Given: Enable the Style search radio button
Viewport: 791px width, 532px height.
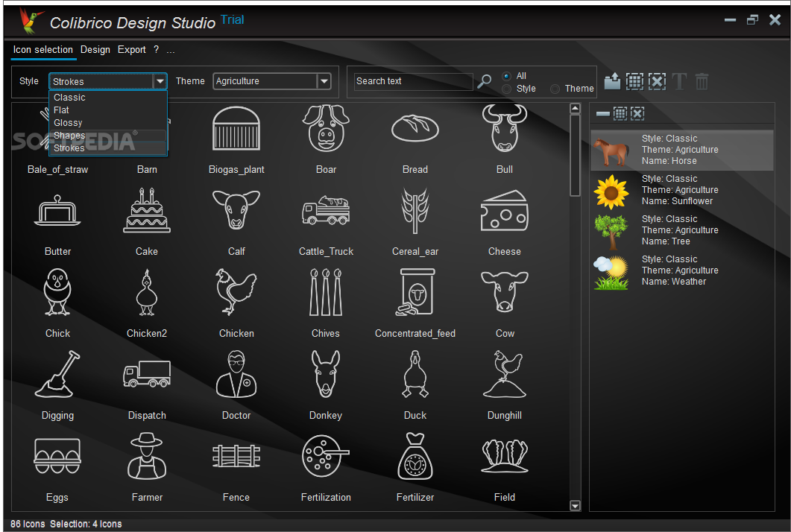Looking at the screenshot, I should click(x=506, y=89).
